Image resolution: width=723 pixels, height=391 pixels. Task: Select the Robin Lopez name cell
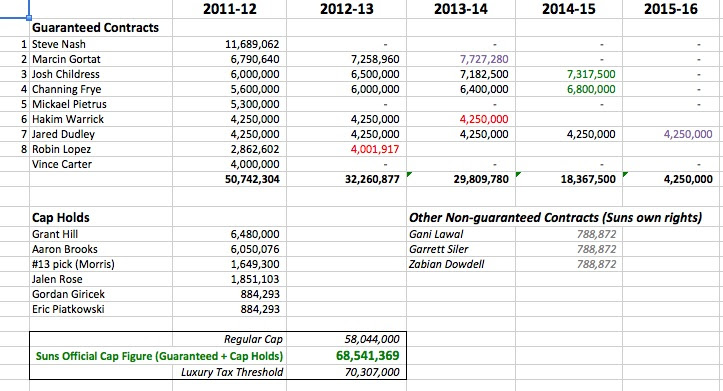(101, 149)
